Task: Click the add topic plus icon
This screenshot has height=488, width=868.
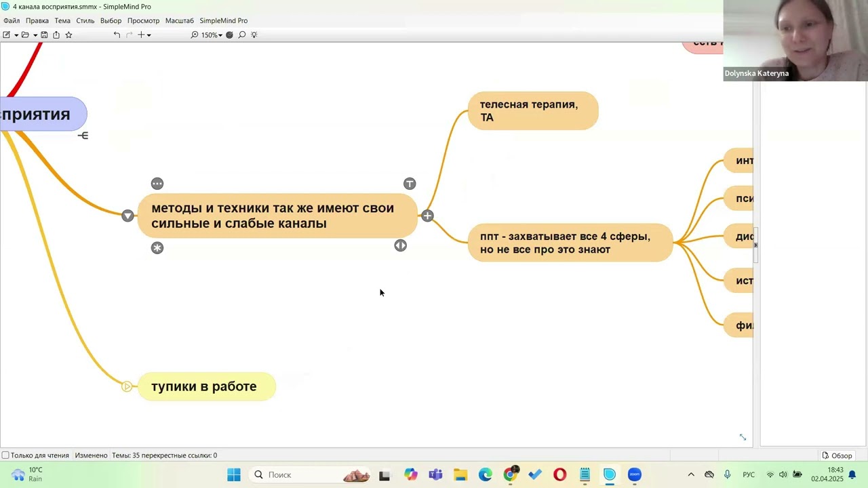Action: click(x=141, y=35)
